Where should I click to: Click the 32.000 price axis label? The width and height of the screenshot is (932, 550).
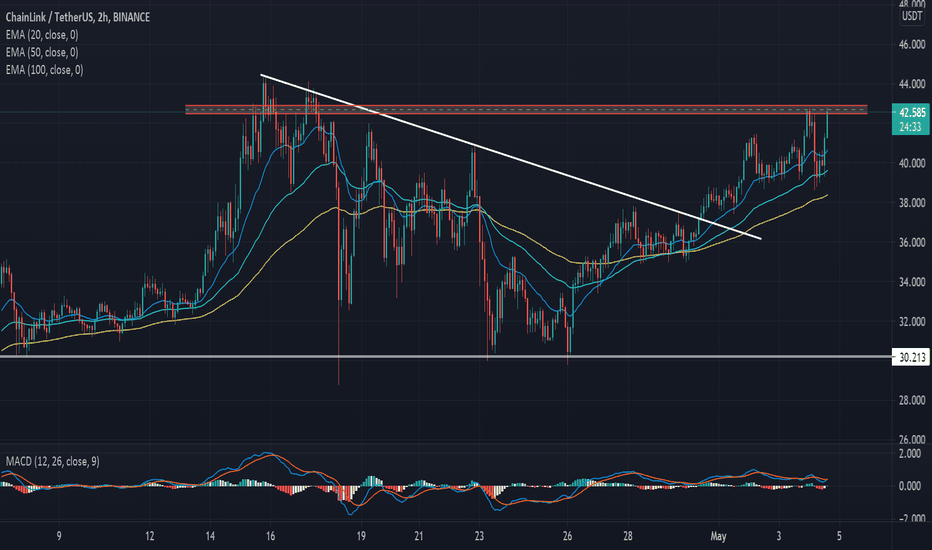click(x=912, y=322)
